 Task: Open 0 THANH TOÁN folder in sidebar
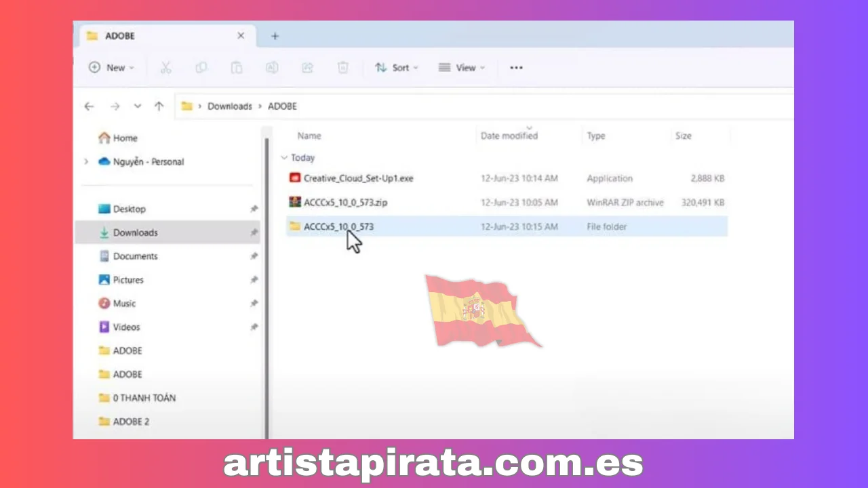pyautogui.click(x=137, y=398)
